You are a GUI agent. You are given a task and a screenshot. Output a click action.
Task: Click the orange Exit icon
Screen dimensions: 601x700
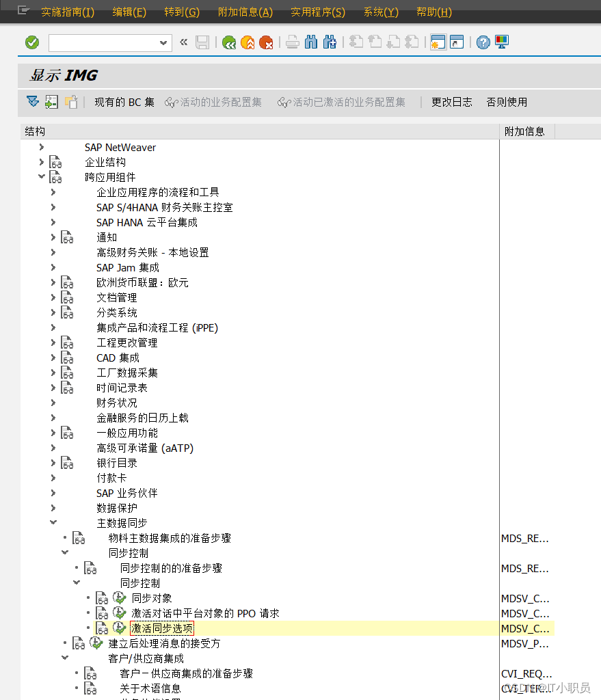(x=248, y=42)
